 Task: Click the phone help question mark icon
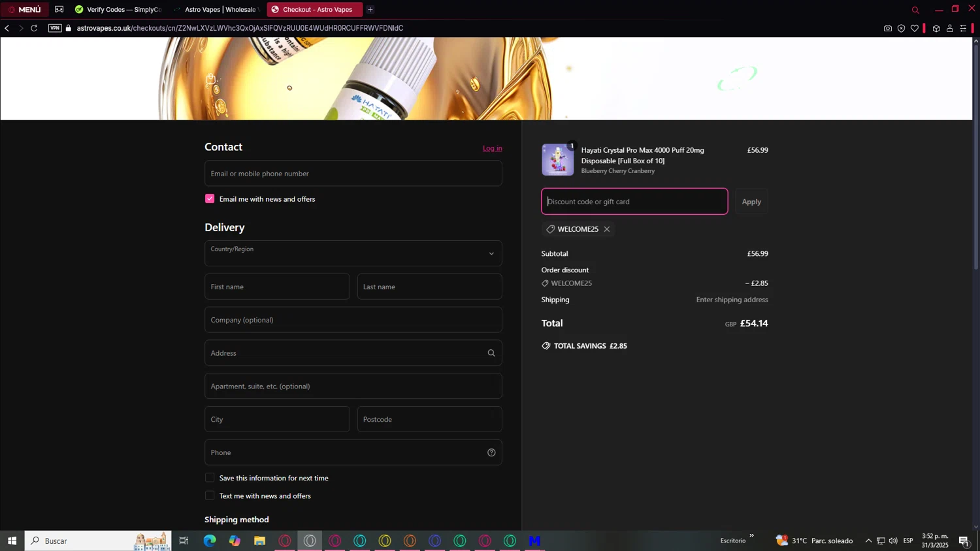(491, 452)
